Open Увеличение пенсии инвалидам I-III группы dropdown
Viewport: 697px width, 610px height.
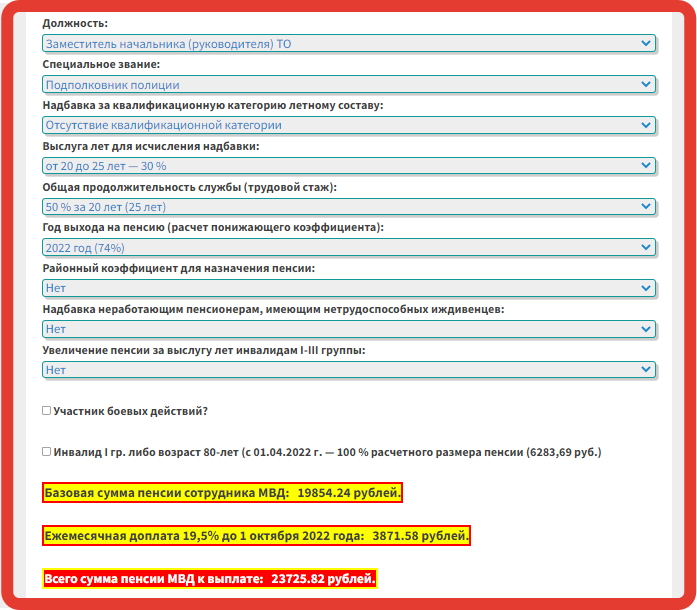[349, 370]
